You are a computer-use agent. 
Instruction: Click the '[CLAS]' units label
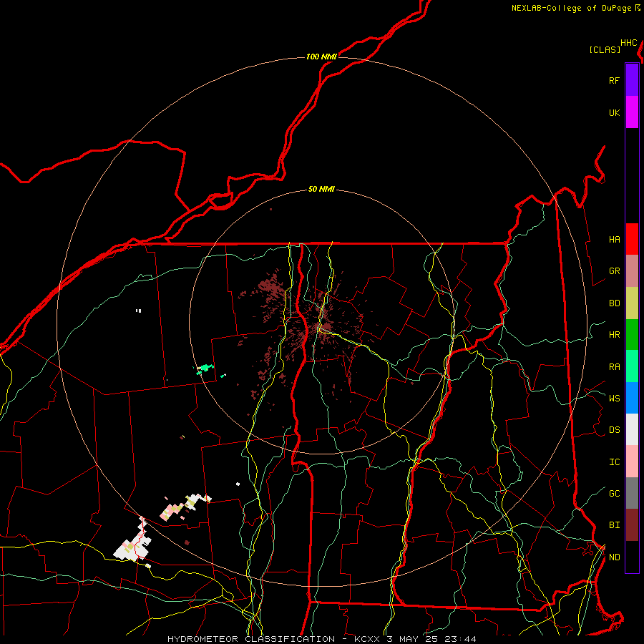tap(605, 49)
